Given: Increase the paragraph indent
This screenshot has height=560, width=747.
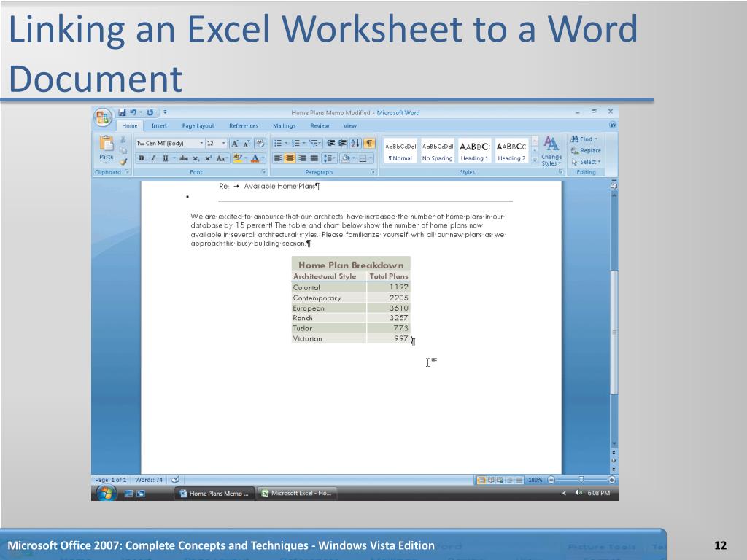Looking at the screenshot, I should coord(342,144).
